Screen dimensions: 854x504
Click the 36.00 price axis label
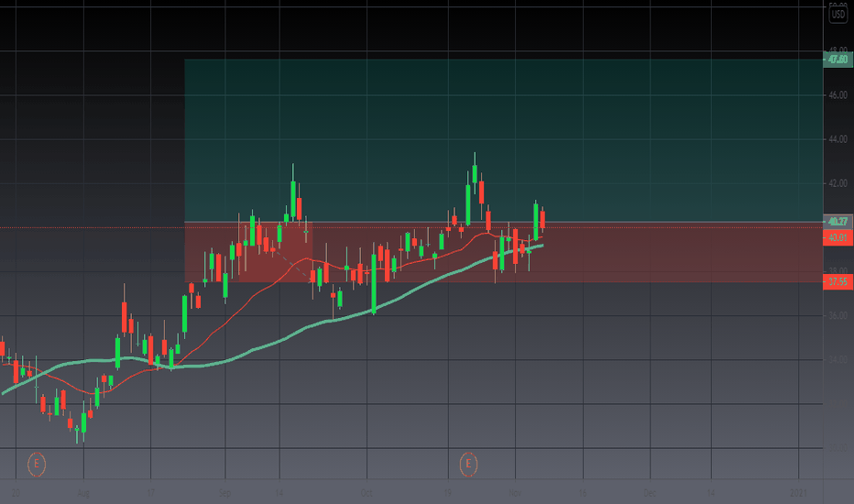[x=838, y=315]
